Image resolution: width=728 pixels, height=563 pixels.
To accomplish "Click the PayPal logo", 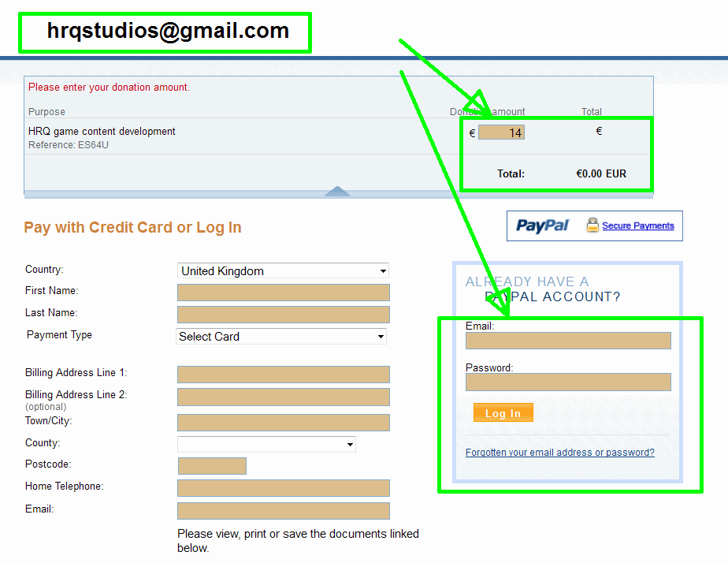I will click(542, 226).
